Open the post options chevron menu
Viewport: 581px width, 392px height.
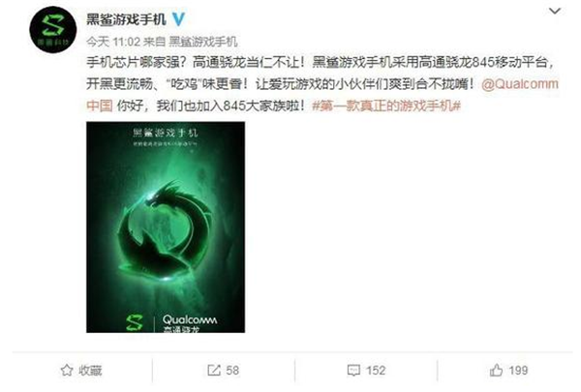pos(554,11)
